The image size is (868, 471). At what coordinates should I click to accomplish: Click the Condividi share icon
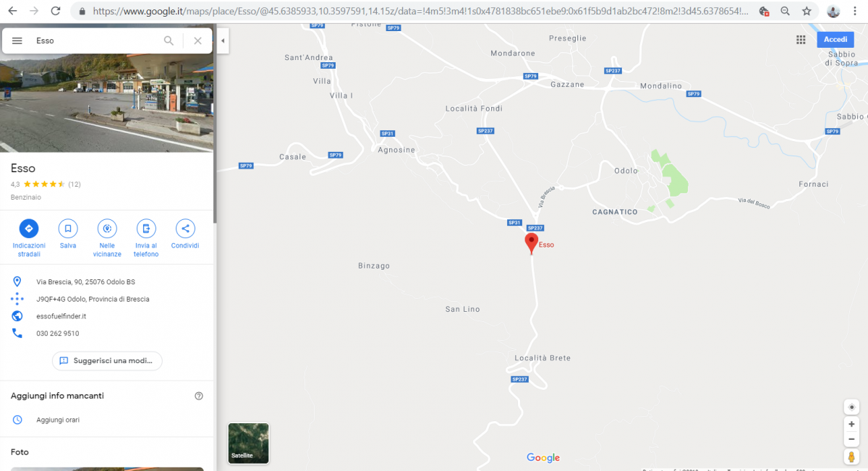pyautogui.click(x=185, y=229)
